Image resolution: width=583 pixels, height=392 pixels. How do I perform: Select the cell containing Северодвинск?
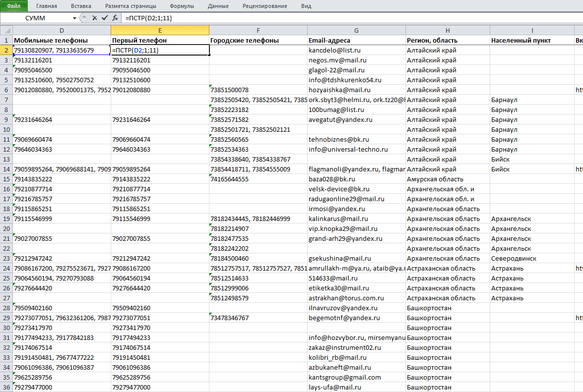point(532,258)
